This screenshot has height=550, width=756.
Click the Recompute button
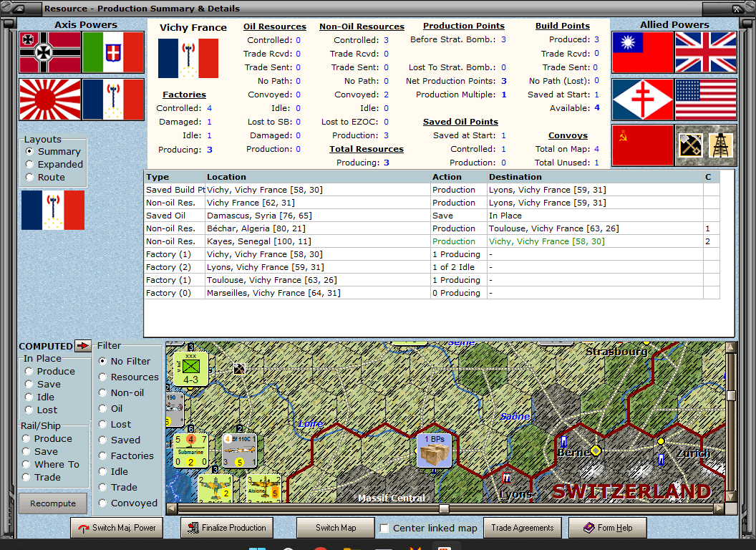pos(53,503)
